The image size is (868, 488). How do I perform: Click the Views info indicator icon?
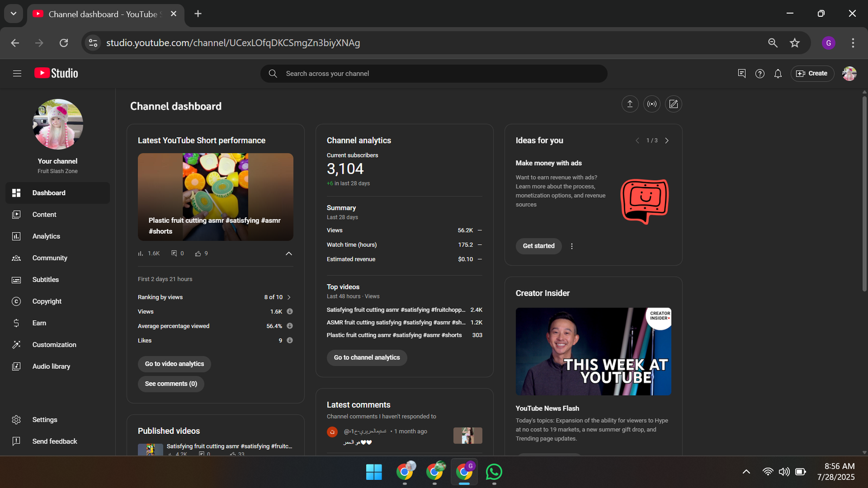(290, 311)
